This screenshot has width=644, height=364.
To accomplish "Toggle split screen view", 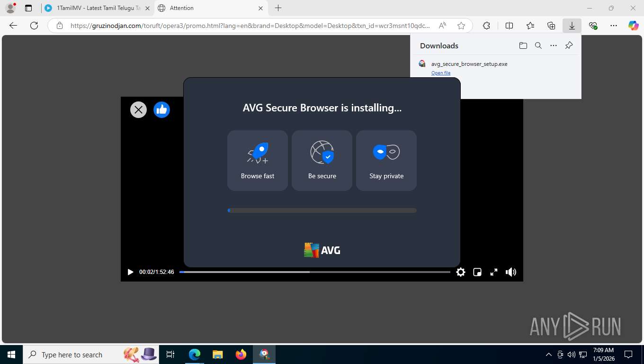I will [510, 26].
